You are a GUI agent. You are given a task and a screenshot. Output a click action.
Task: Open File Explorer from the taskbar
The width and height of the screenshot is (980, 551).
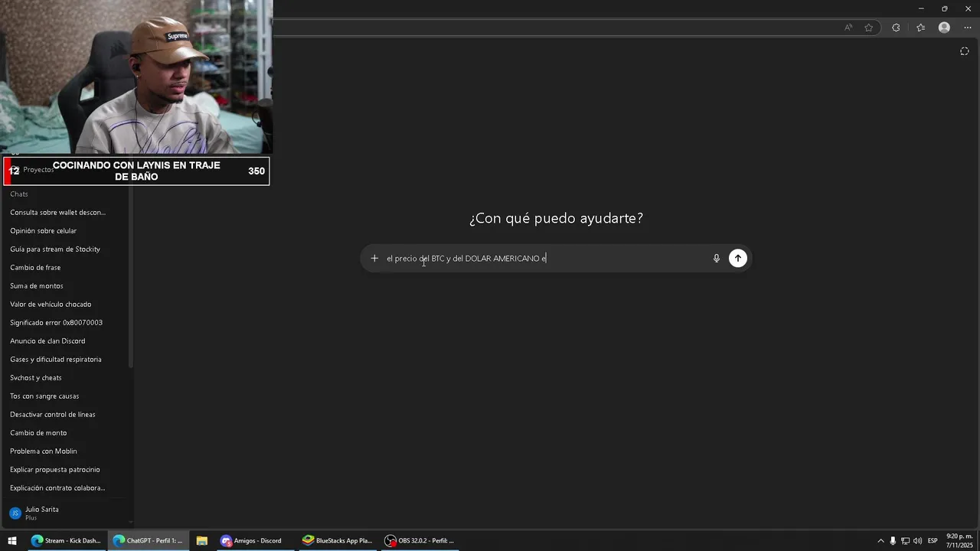(x=201, y=540)
